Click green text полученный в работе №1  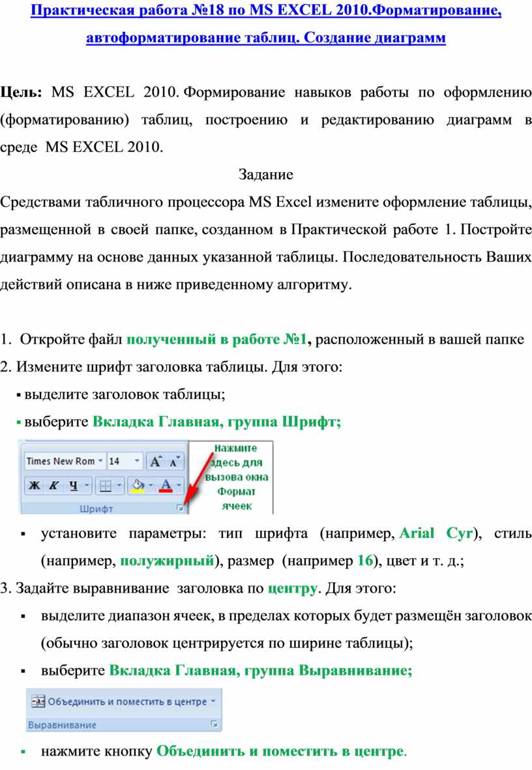216,339
